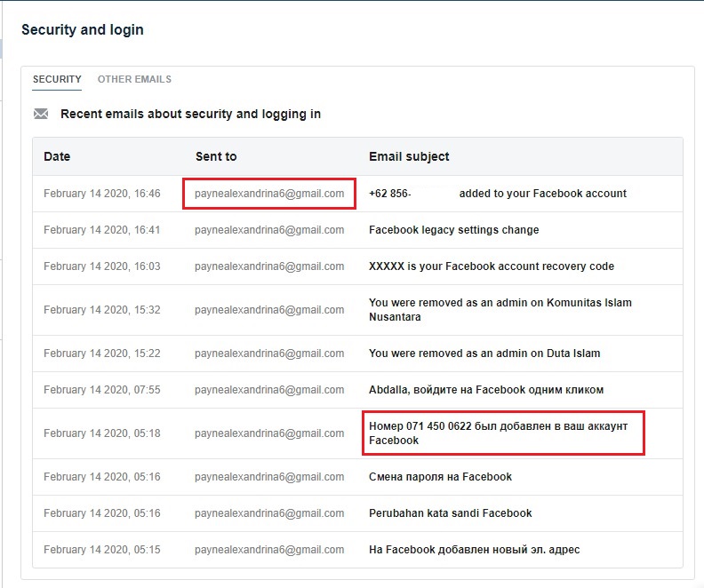
Task: Select the date February 14 2020, 07:55
Action: [x=102, y=390]
